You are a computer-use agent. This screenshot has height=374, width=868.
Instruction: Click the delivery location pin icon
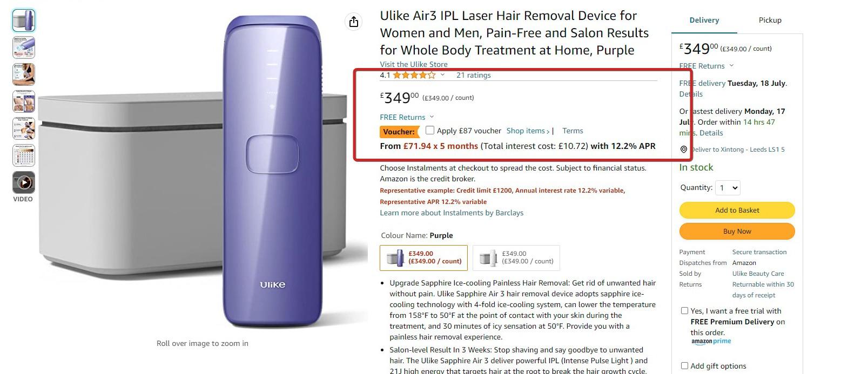pyautogui.click(x=683, y=149)
